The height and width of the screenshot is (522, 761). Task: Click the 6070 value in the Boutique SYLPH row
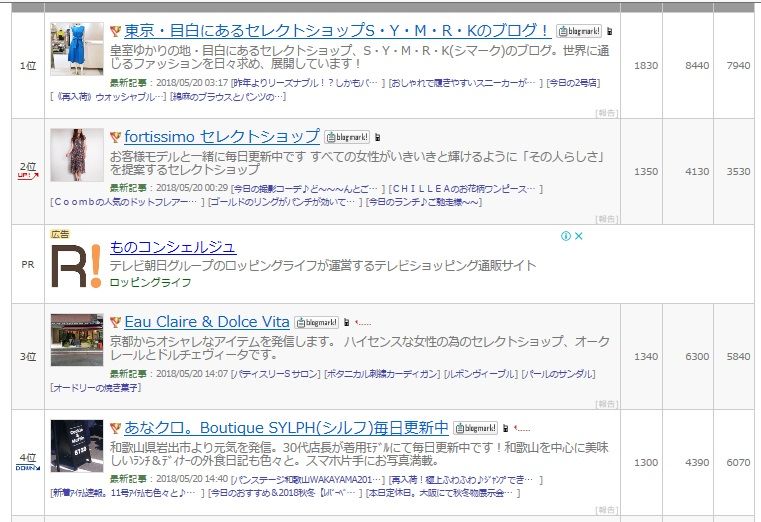coord(738,462)
